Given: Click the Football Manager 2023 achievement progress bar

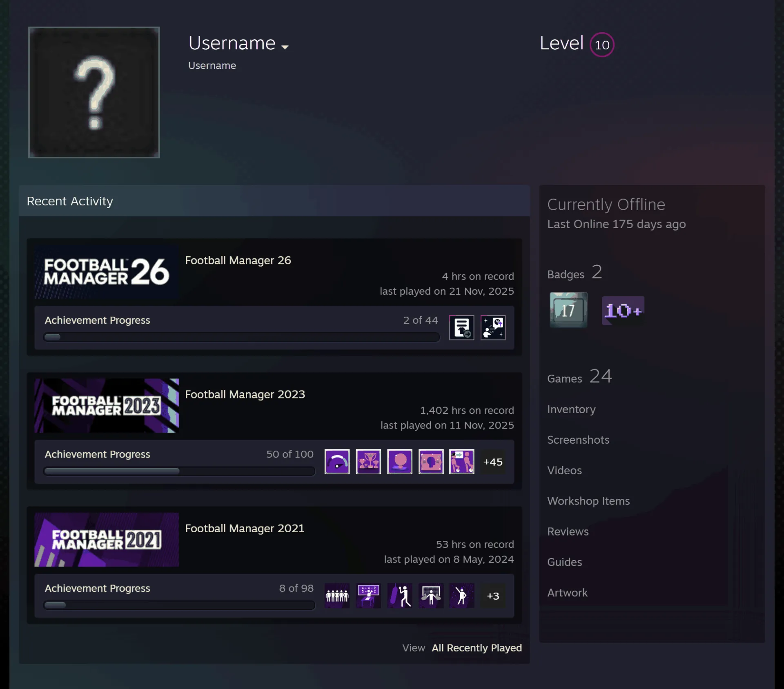Looking at the screenshot, I should 179,471.
